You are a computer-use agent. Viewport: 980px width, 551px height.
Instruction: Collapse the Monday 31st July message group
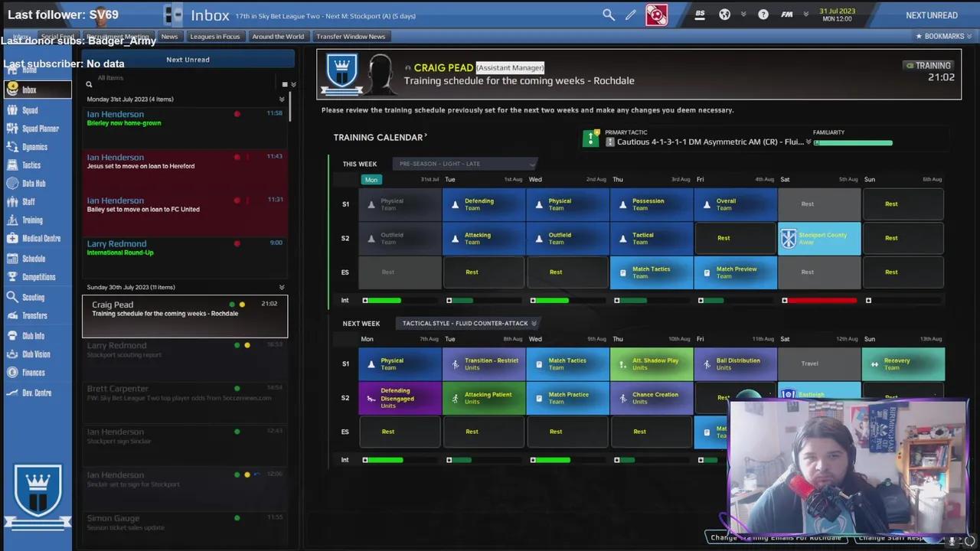282,99
